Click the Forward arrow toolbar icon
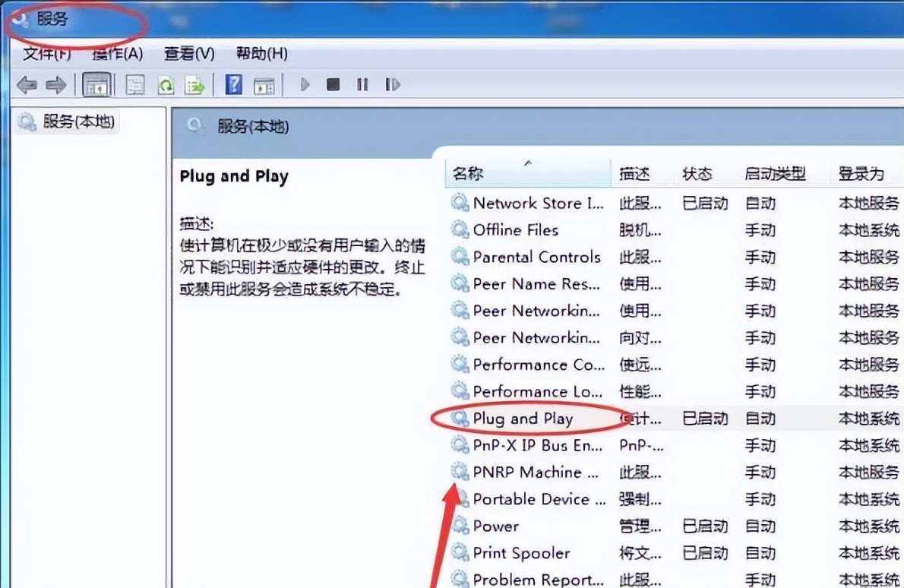 [56, 85]
